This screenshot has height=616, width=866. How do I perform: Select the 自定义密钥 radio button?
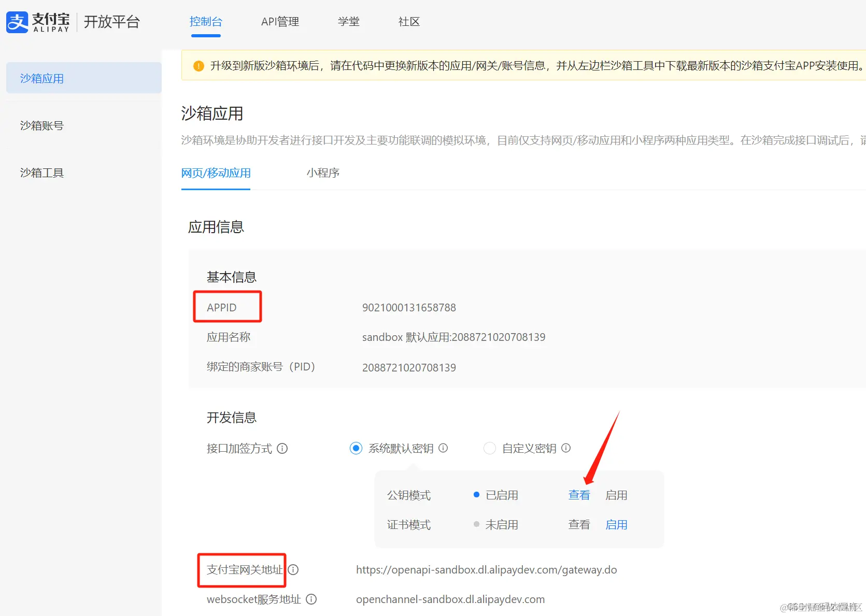click(x=490, y=448)
